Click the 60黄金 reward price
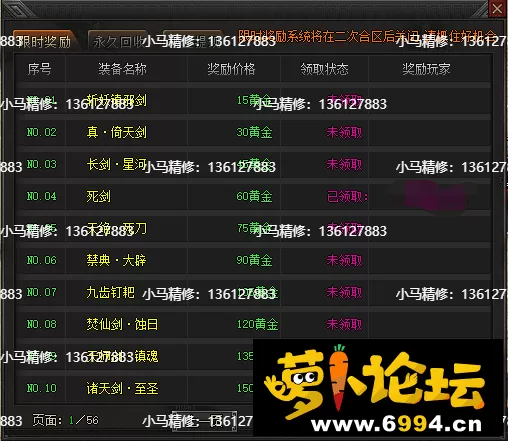This screenshot has height=441, width=508. (254, 196)
